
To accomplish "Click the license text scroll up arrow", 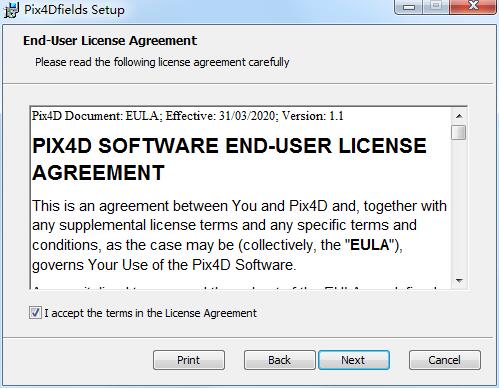I will coord(459,116).
